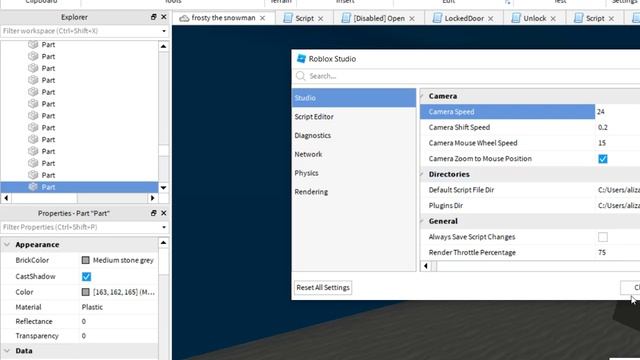
Task: Collapse the Directories settings group
Action: (422, 174)
